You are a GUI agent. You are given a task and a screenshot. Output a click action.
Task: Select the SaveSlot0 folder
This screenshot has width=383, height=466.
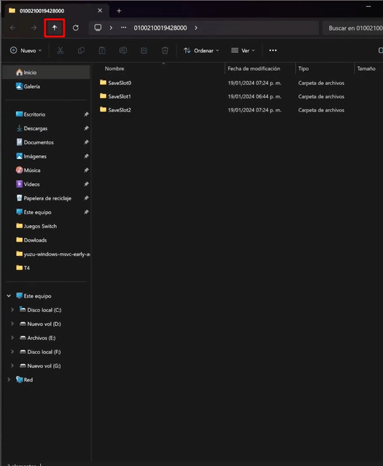coord(115,83)
